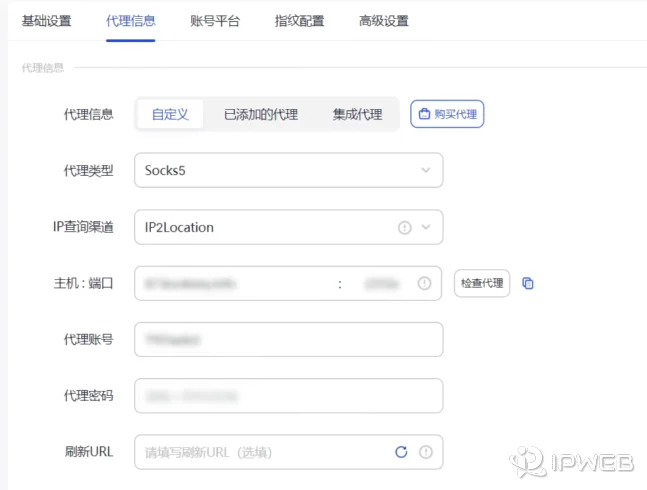This screenshot has height=490, width=647.
Task: Focus the proxy host input field
Action: [x=236, y=283]
